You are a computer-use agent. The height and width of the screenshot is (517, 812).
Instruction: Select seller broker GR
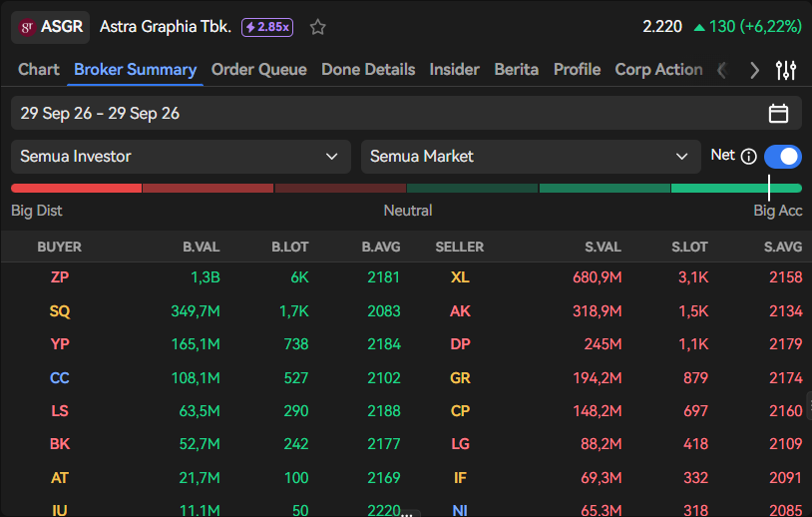coord(460,377)
